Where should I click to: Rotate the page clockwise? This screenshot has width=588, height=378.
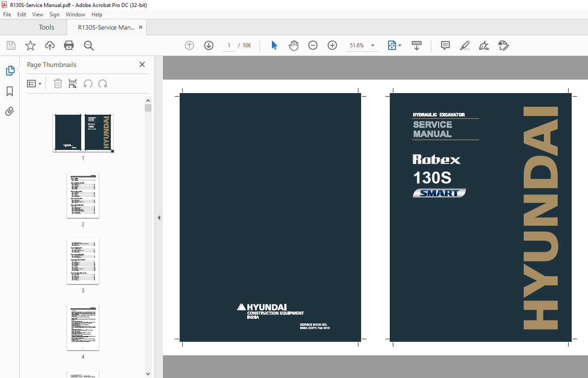[x=103, y=83]
